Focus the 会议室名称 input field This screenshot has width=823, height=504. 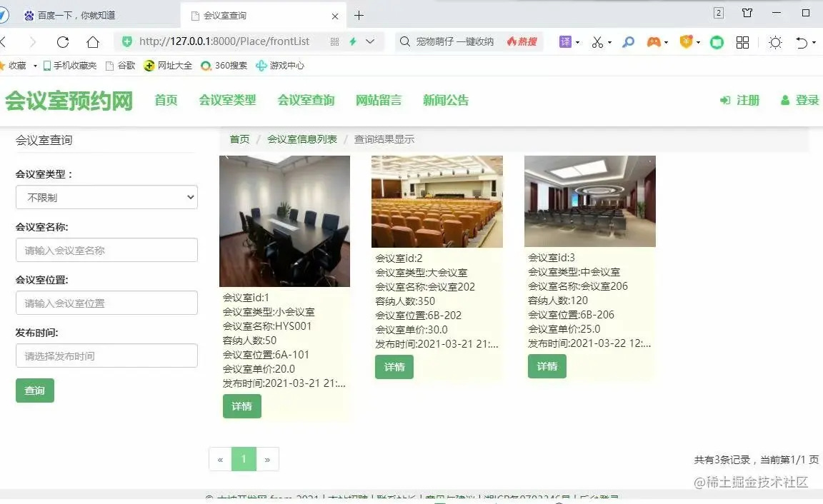tap(106, 250)
